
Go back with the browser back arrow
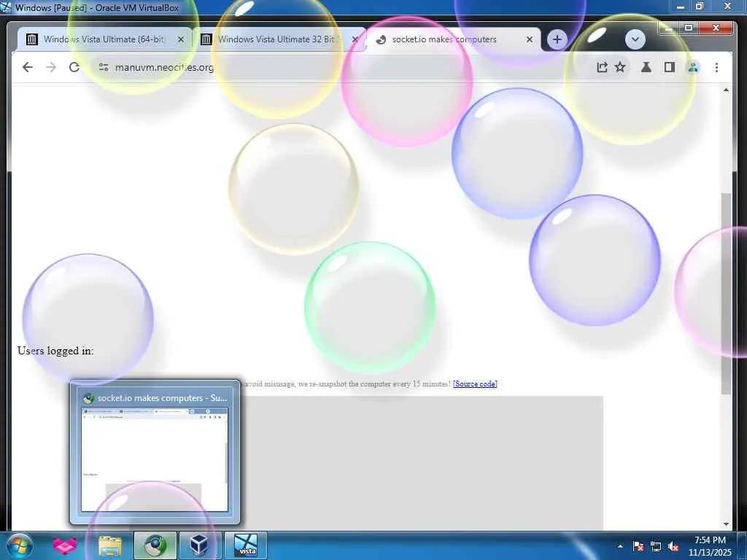28,67
